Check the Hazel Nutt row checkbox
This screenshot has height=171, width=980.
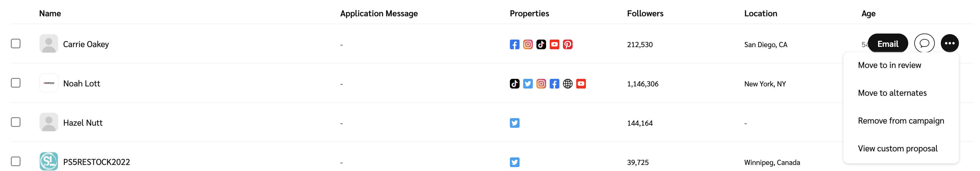click(16, 122)
